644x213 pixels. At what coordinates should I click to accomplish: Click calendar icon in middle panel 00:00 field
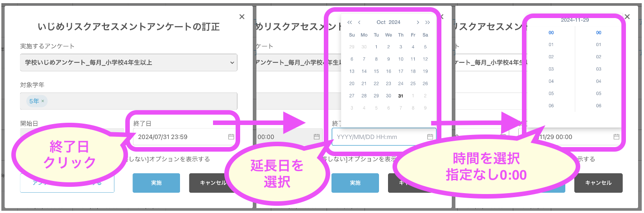click(317, 137)
